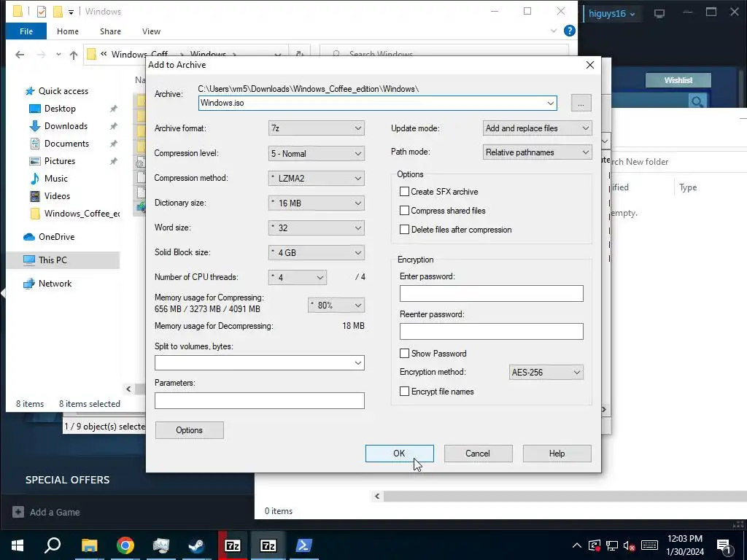This screenshot has width=747, height=560.
Task: Select Network in navigation pane
Action: coord(55,284)
